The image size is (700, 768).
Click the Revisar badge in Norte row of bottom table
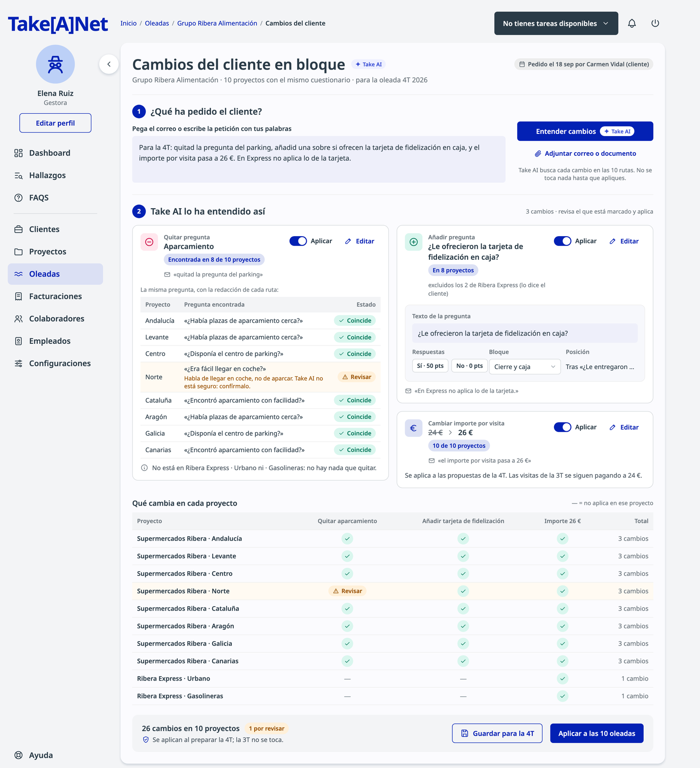coord(347,591)
